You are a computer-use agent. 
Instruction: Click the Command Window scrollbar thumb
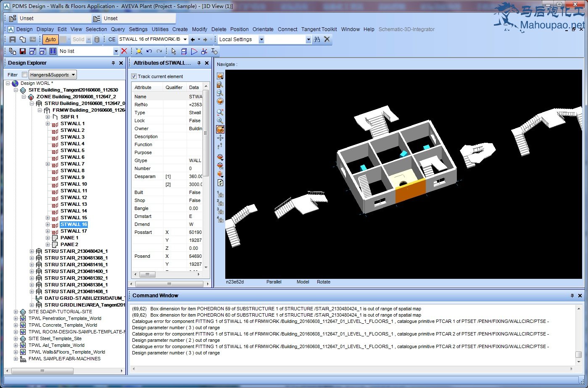pyautogui.click(x=579, y=354)
